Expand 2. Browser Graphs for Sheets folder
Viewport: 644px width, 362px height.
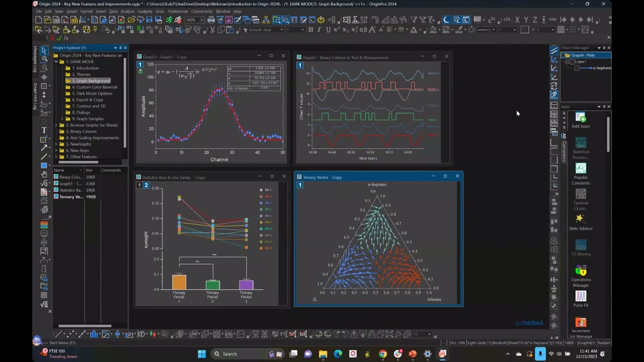[56, 125]
